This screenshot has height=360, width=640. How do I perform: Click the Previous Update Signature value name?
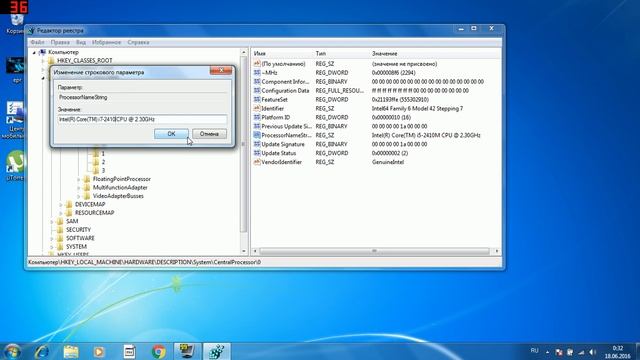tap(286, 127)
